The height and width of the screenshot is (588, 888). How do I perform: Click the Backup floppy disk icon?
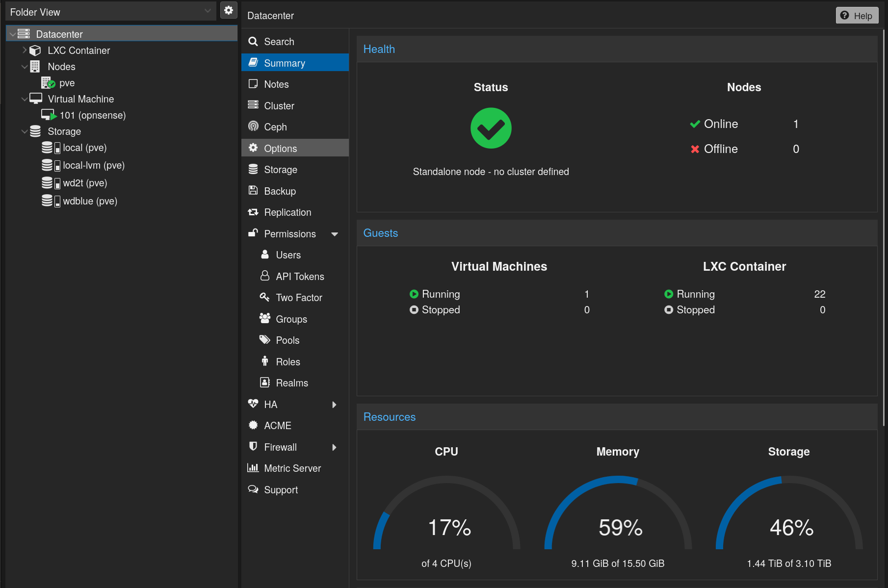click(253, 191)
